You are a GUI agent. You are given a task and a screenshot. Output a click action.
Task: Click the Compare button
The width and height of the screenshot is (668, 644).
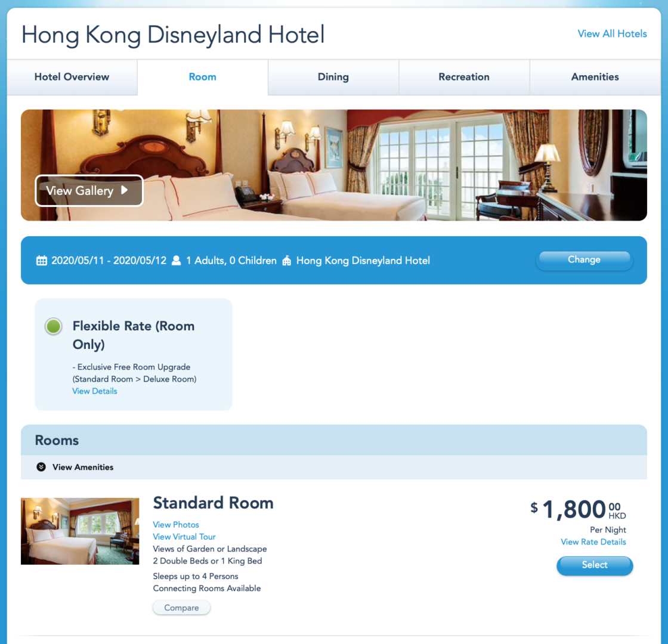[181, 608]
